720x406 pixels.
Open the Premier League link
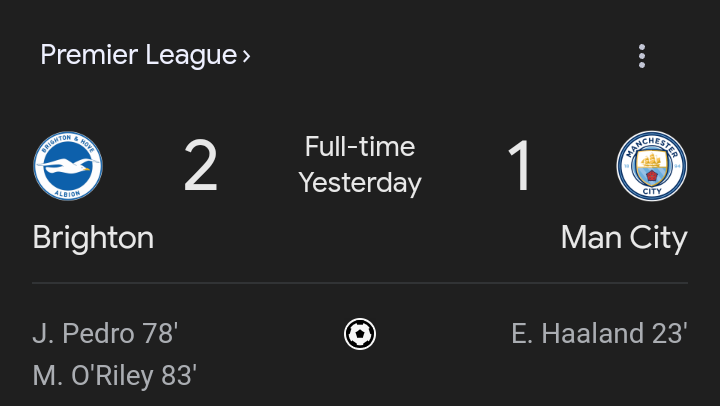[x=145, y=55]
